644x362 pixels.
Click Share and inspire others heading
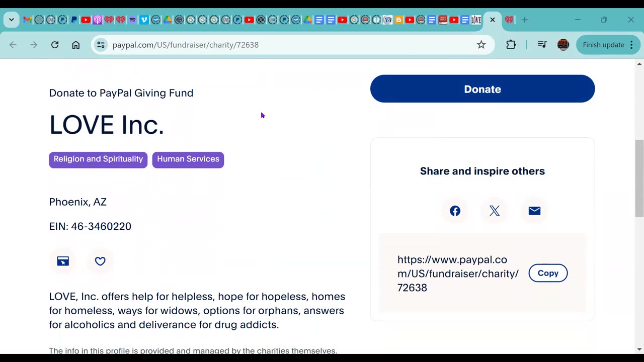(482, 171)
